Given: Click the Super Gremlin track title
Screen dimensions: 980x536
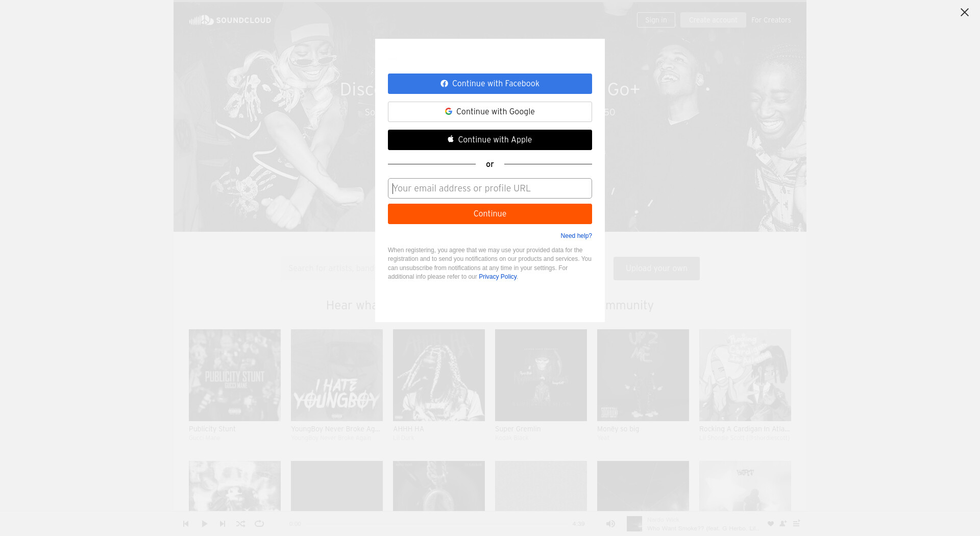Looking at the screenshot, I should click(x=518, y=429).
